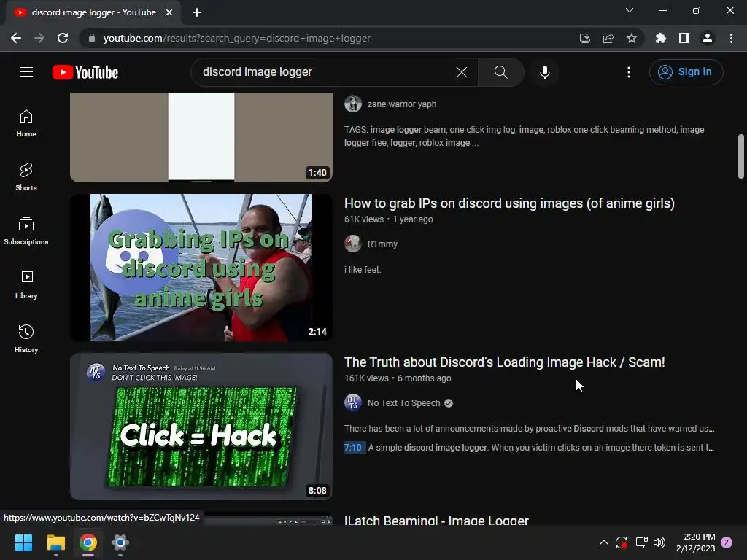Open 'How to grab IPs on discord' title
The width and height of the screenshot is (747, 560).
[x=509, y=203]
